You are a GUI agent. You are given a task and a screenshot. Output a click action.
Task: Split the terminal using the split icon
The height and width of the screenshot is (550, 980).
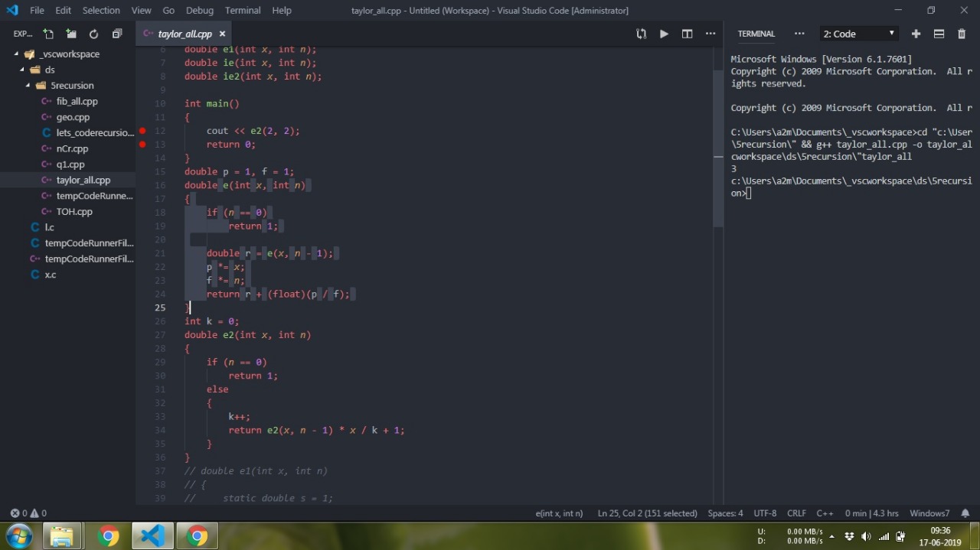939,34
